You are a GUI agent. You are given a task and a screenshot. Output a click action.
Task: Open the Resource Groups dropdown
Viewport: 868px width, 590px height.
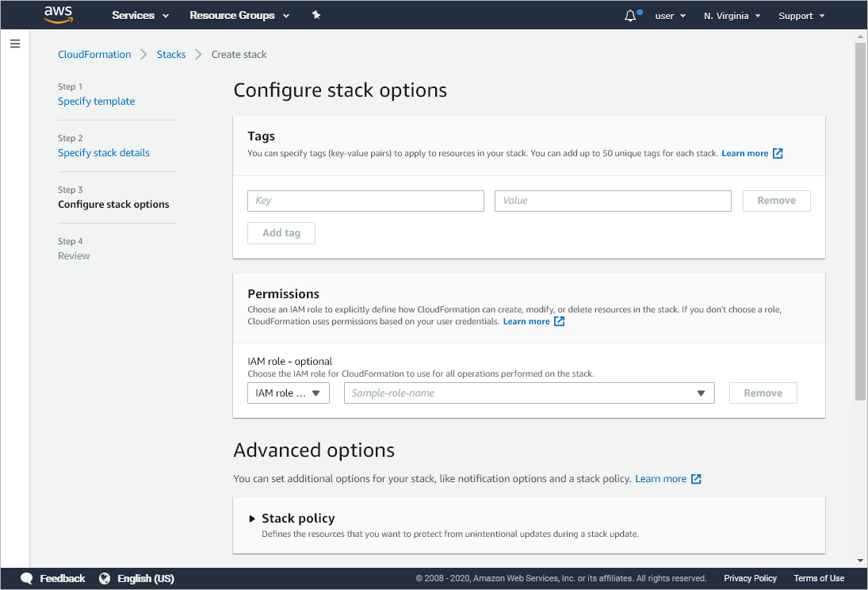click(239, 15)
